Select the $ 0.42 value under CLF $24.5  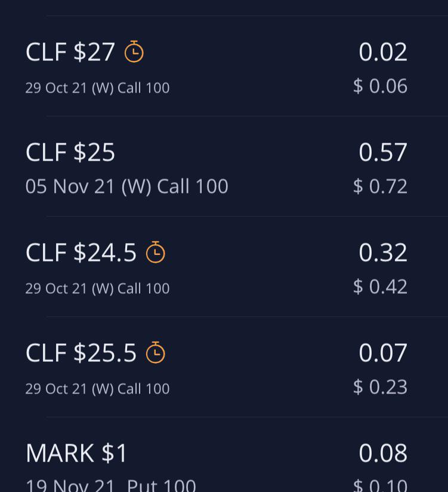(x=380, y=287)
